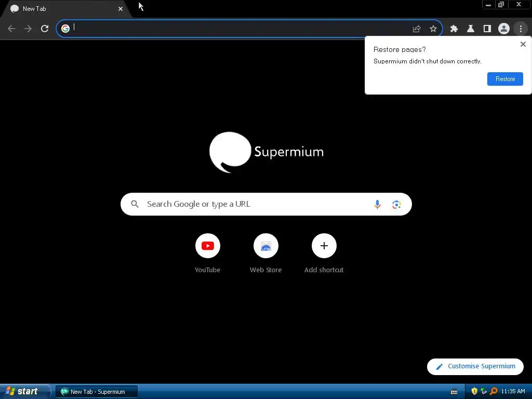This screenshot has width=532, height=399.
Task: Click the 11:35 AM clock
Action: click(513, 391)
